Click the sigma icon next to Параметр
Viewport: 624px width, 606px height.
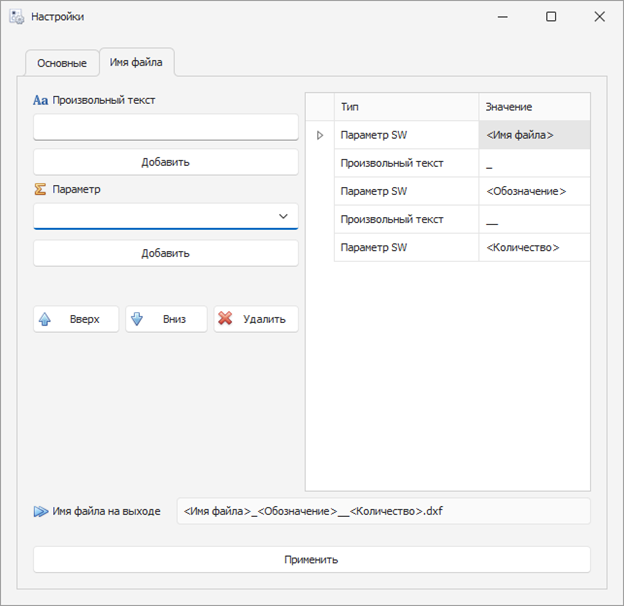(40, 189)
